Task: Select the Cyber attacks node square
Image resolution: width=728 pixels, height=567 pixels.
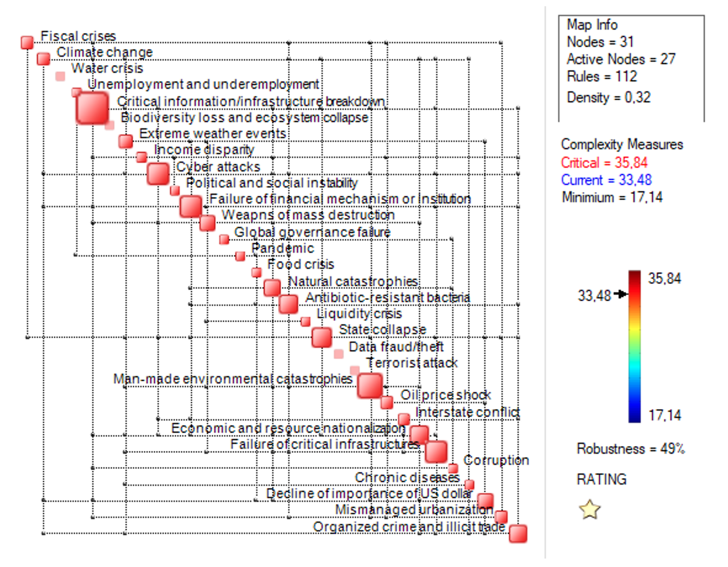Action: coord(158,174)
